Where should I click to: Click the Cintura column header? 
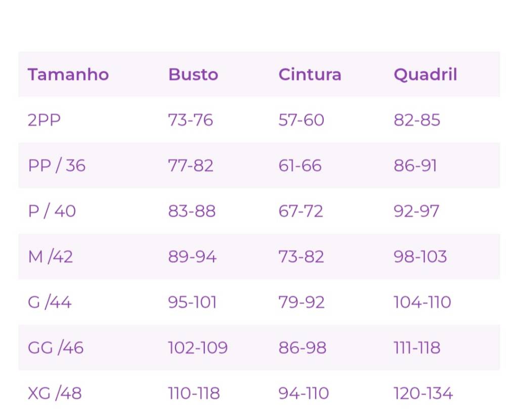[310, 74]
